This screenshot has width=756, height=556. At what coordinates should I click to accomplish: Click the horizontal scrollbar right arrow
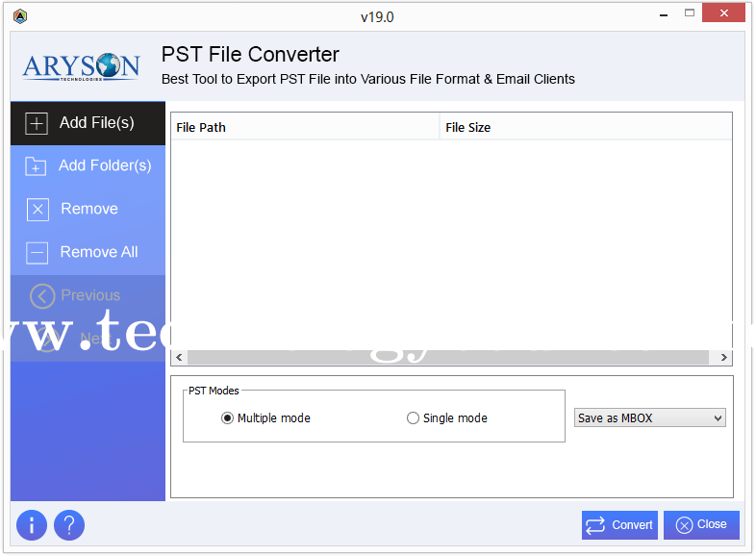click(x=723, y=357)
